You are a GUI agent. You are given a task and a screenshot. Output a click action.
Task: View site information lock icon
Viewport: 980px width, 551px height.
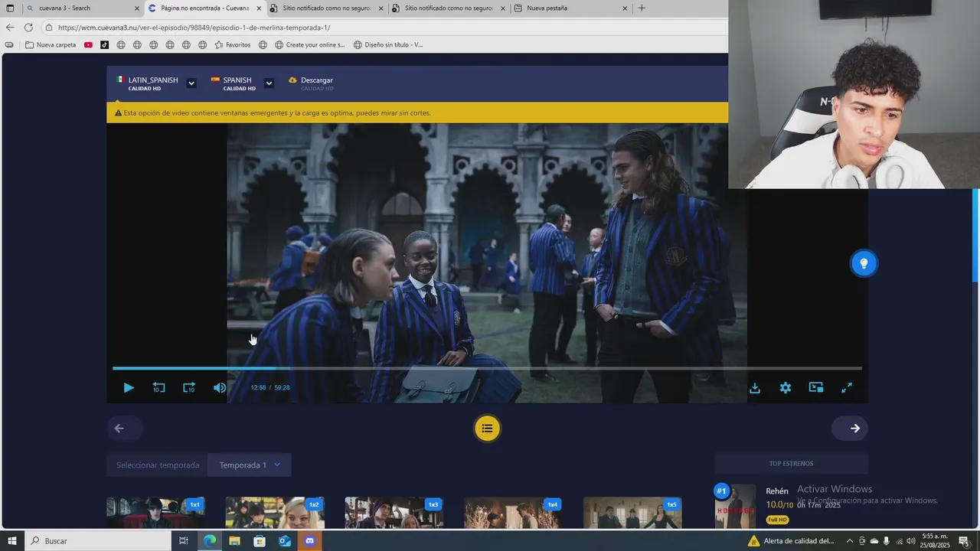click(49, 28)
